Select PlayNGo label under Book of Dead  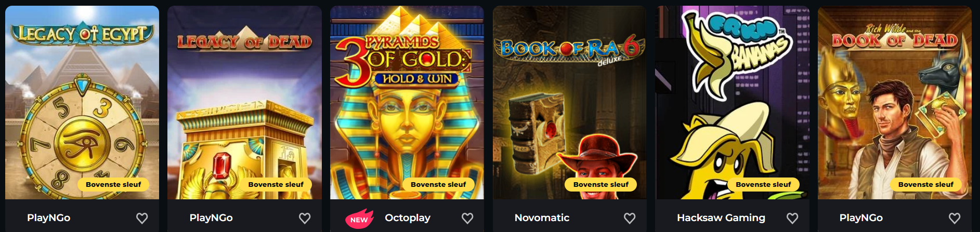861,218
